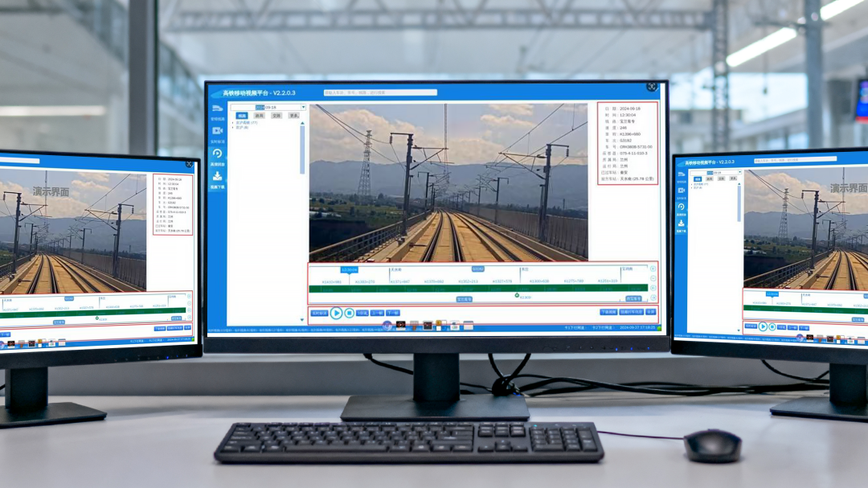
Task: Click the 全屏 button at bottom right
Action: click(650, 312)
